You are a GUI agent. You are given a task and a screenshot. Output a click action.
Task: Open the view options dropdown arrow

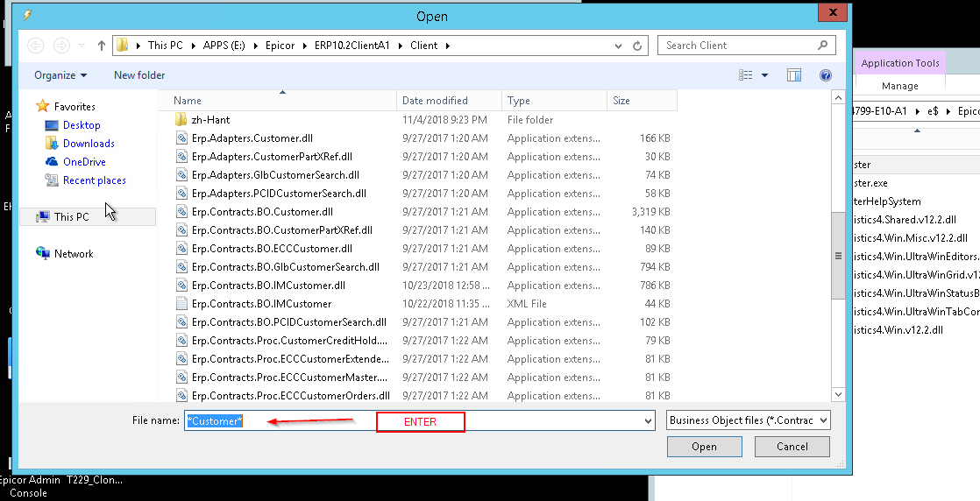click(x=764, y=75)
